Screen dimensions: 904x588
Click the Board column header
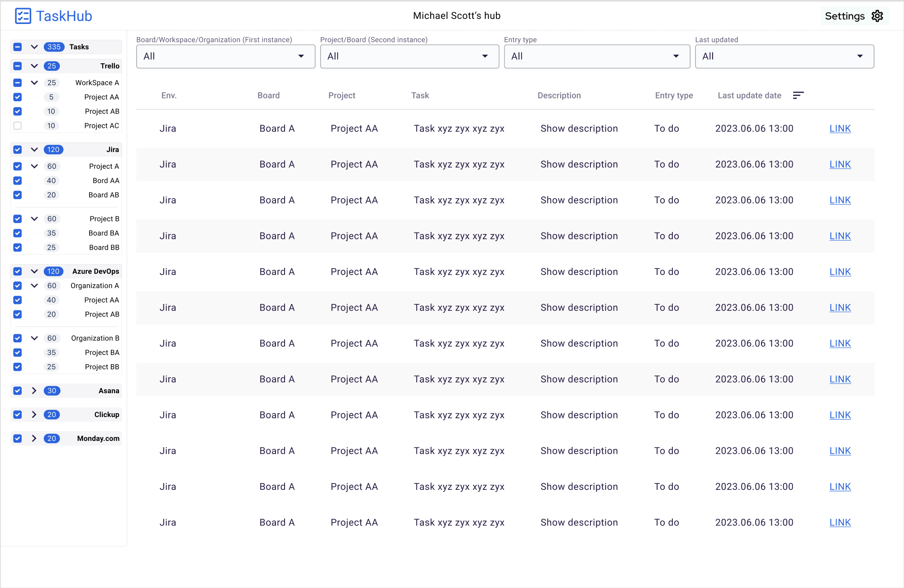pyautogui.click(x=268, y=95)
